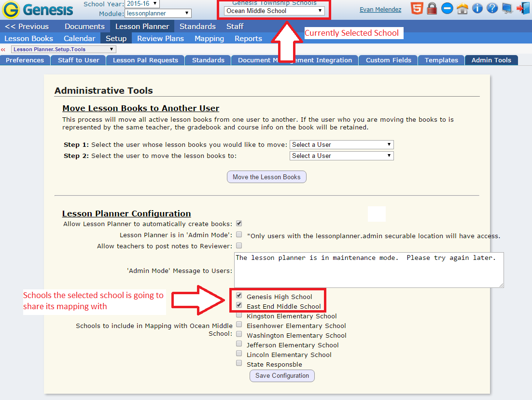Check Eisenhower Elementary School
Screen dimensions: 532x400
click(x=239, y=324)
